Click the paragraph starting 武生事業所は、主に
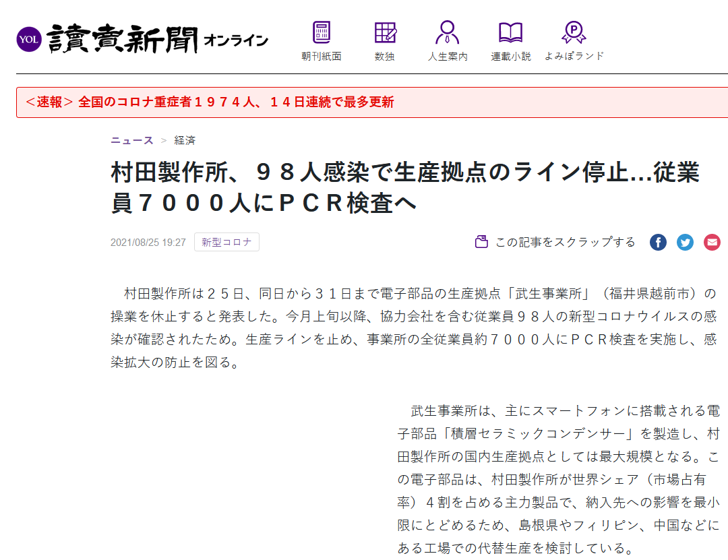This screenshot has height=560, width=728. 559,479
